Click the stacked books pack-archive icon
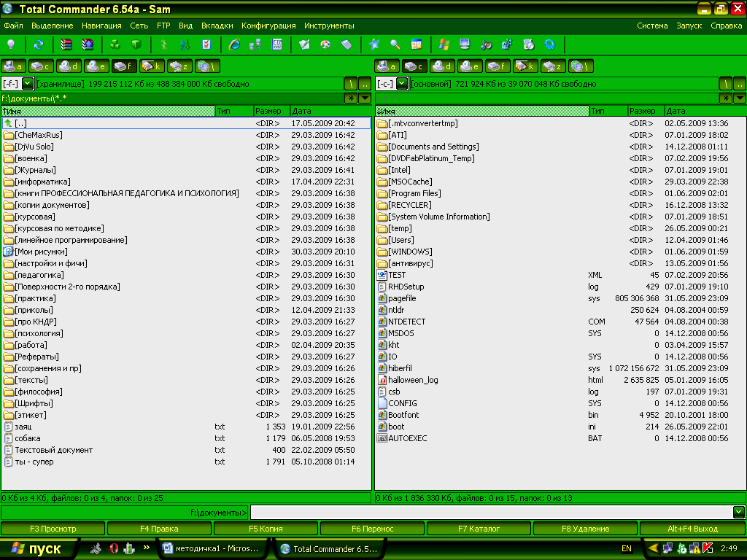This screenshot has height=560, width=747. (x=66, y=44)
